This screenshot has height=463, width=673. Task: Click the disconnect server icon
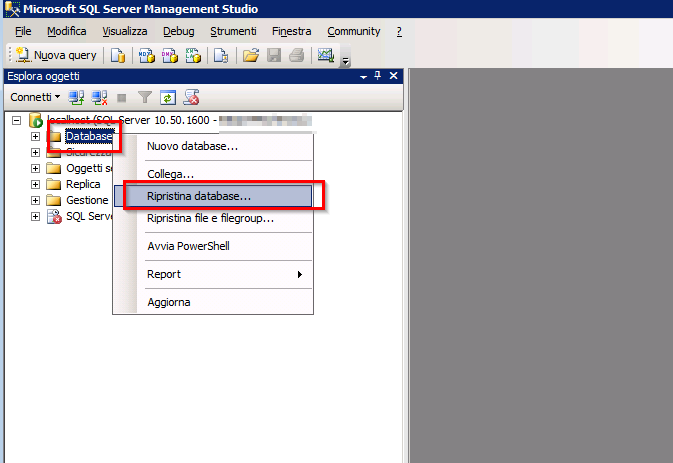[100, 97]
